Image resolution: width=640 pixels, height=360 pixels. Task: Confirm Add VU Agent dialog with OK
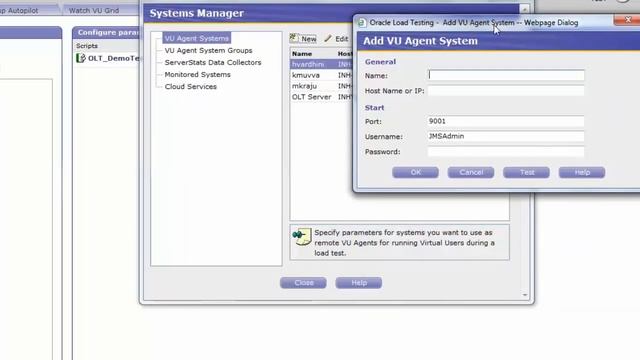416,172
